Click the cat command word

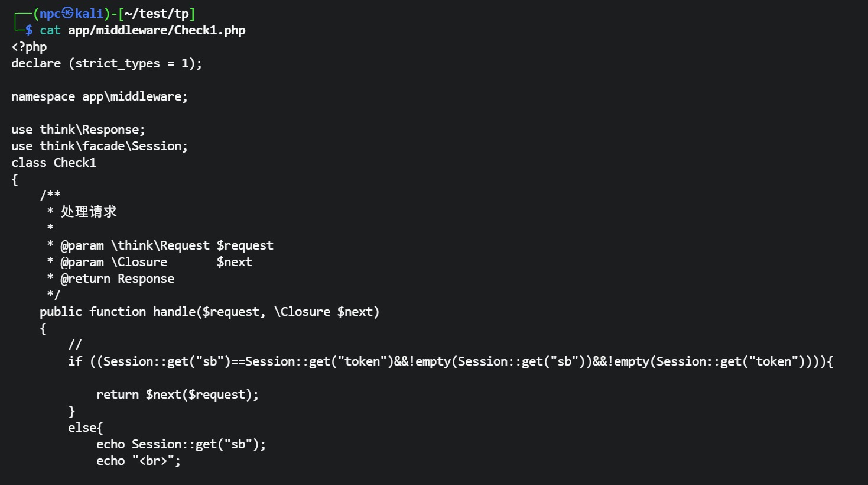(50, 30)
